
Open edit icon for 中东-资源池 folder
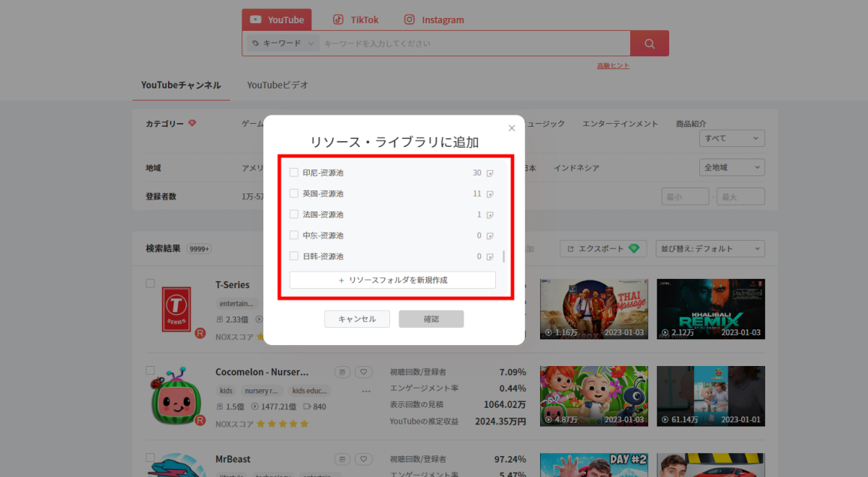pyautogui.click(x=490, y=235)
